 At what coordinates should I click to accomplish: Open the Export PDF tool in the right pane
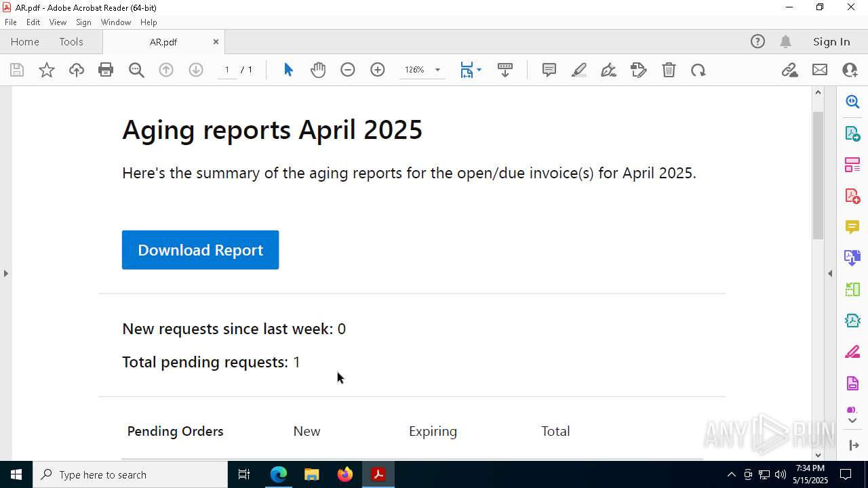tap(852, 133)
